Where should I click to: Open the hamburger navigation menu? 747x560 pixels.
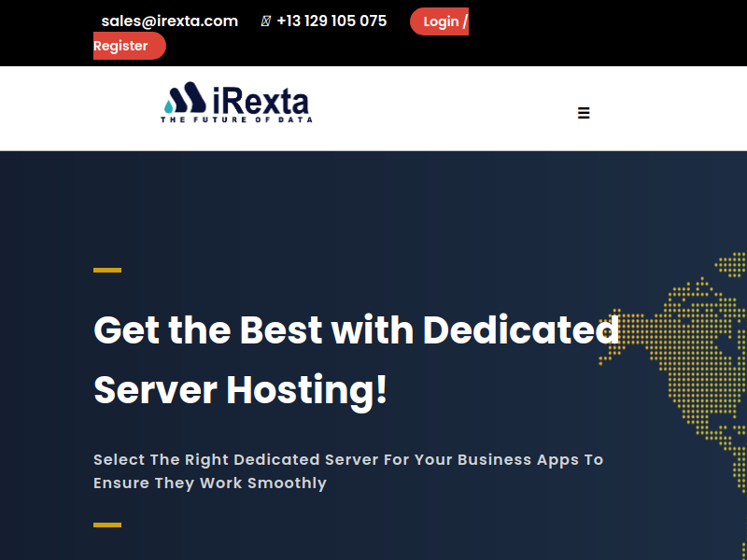tap(584, 113)
